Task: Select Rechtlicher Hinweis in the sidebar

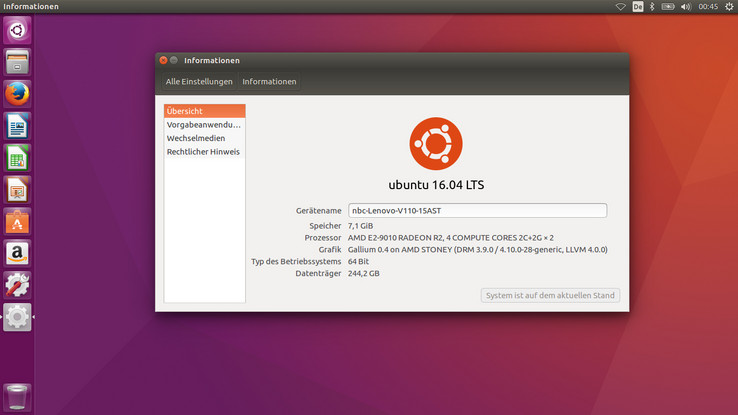Action: (205, 152)
